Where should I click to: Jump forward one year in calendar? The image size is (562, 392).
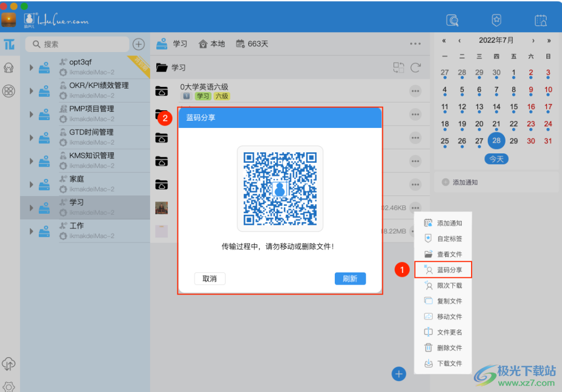(549, 40)
